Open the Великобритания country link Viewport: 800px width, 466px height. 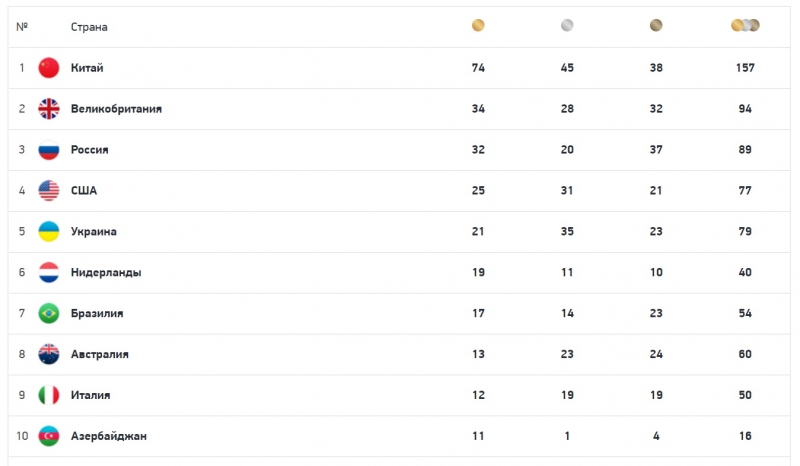[116, 109]
